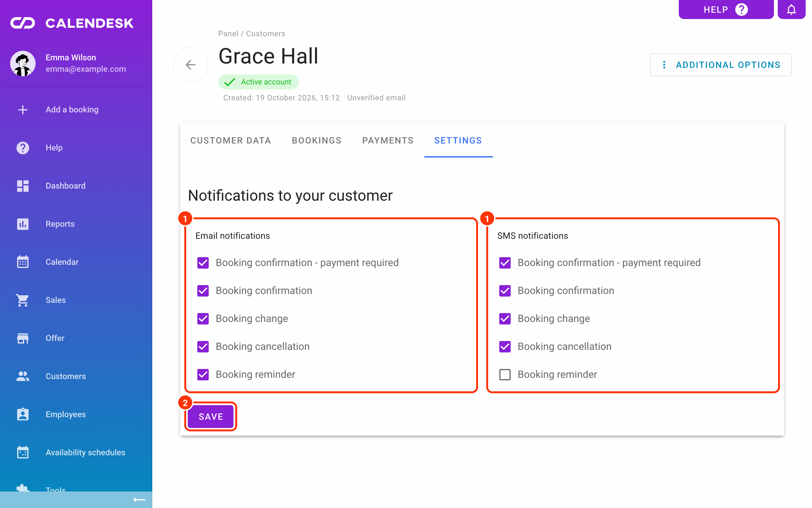
Task: Open notifications via the bell icon
Action: pos(791,10)
